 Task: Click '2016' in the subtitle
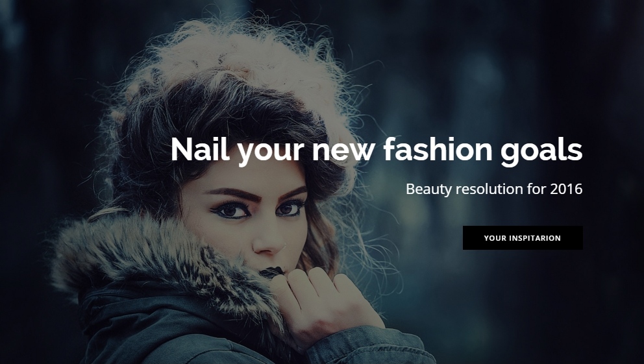pyautogui.click(x=566, y=189)
